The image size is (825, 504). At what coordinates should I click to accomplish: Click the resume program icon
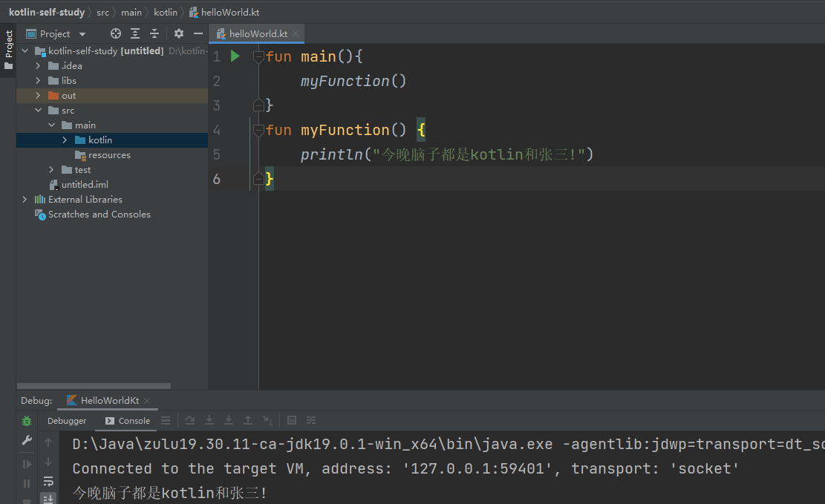[x=27, y=464]
